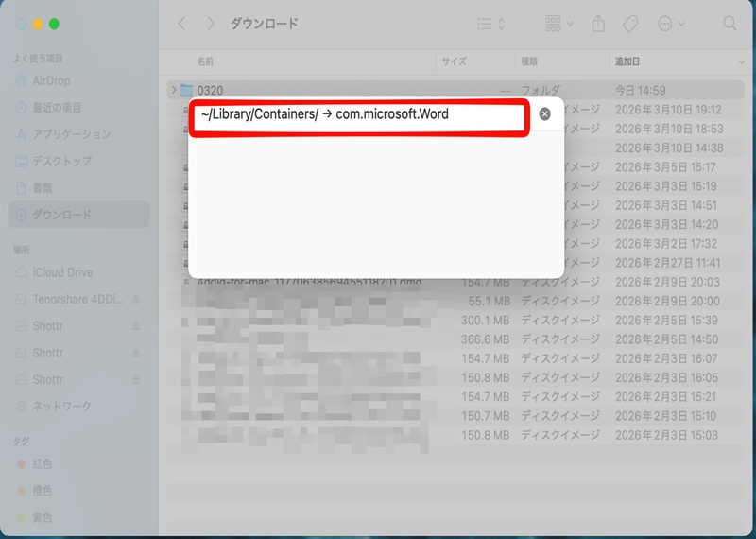The height and width of the screenshot is (539, 756).
Task: Open the group-by grid dropdown
Action: pos(558,24)
